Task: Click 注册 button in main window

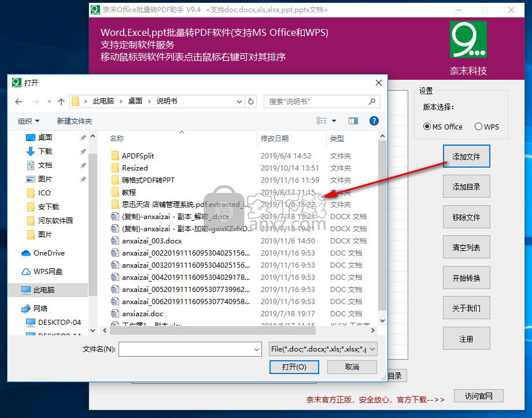Action: (x=466, y=339)
